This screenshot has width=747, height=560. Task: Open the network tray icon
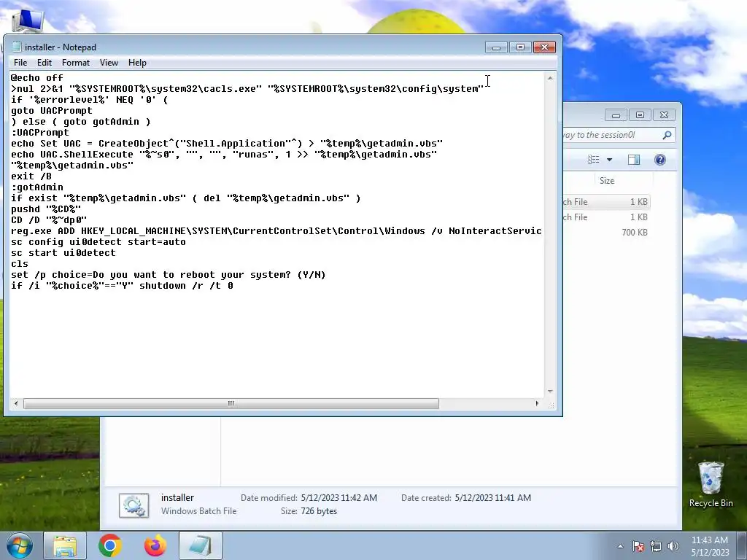[656, 546]
